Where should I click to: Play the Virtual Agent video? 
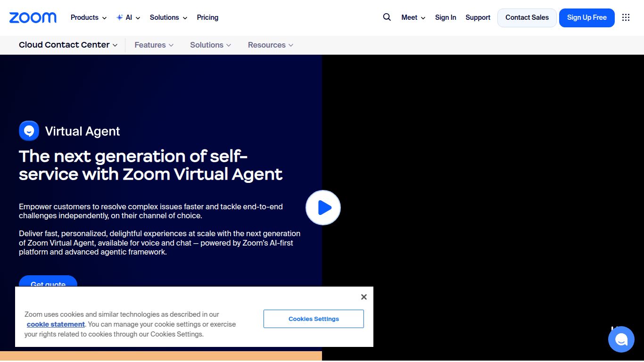323,207
